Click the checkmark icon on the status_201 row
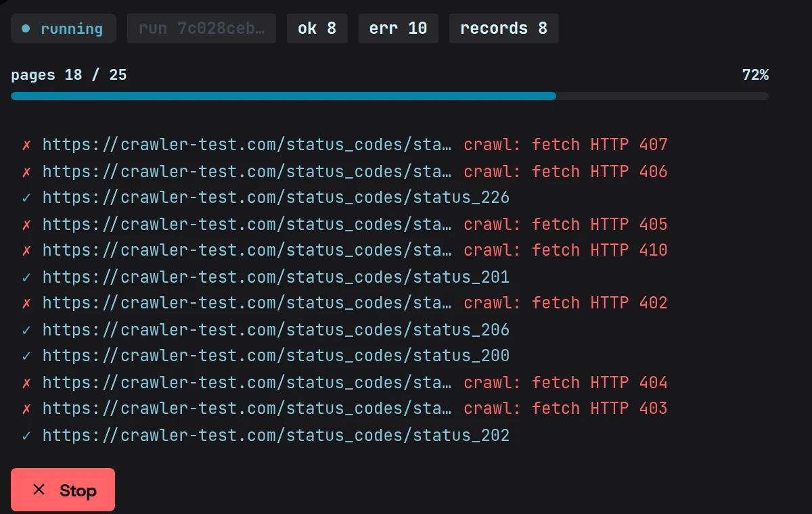The width and height of the screenshot is (812, 514). [x=26, y=277]
